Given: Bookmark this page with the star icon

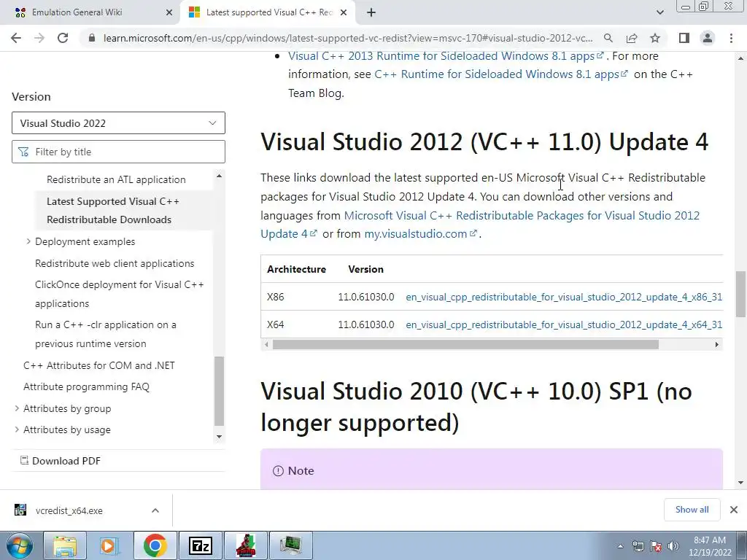Looking at the screenshot, I should tap(655, 38).
